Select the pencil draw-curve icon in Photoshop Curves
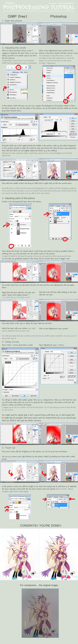The height and width of the screenshot is (644, 78). pos(64,377)
